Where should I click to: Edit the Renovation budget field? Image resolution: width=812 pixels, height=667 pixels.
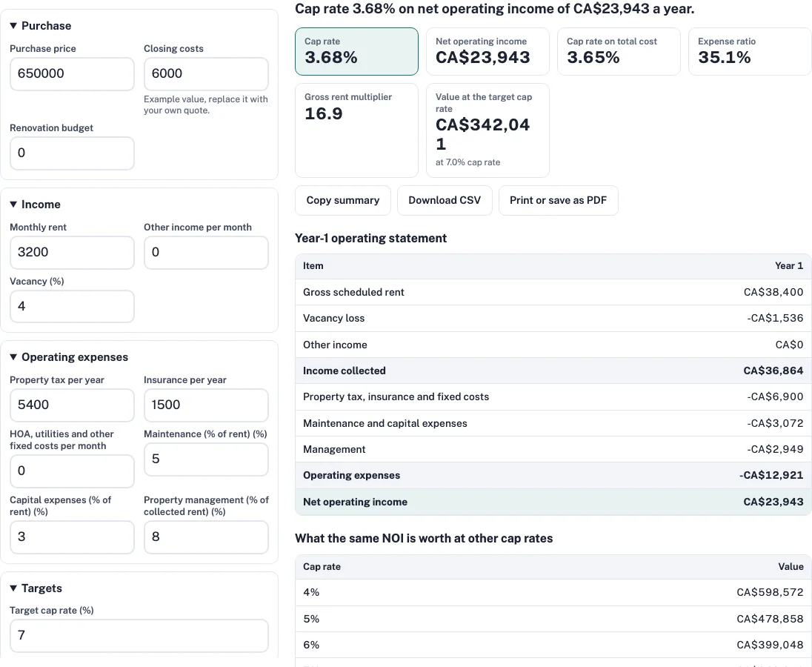click(x=72, y=153)
